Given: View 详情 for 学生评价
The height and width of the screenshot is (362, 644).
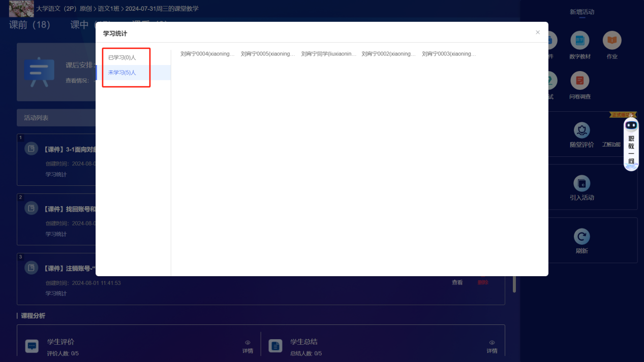Looking at the screenshot, I should click(248, 347).
